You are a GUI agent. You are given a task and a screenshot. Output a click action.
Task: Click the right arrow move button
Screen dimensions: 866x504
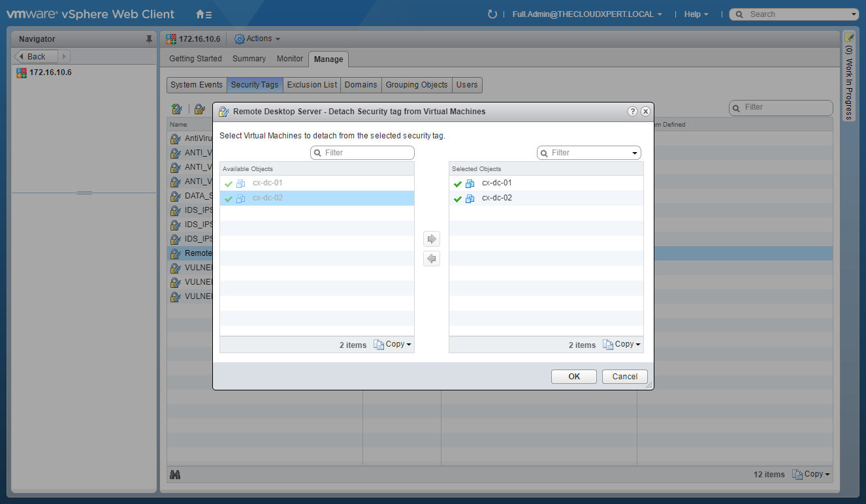431,239
